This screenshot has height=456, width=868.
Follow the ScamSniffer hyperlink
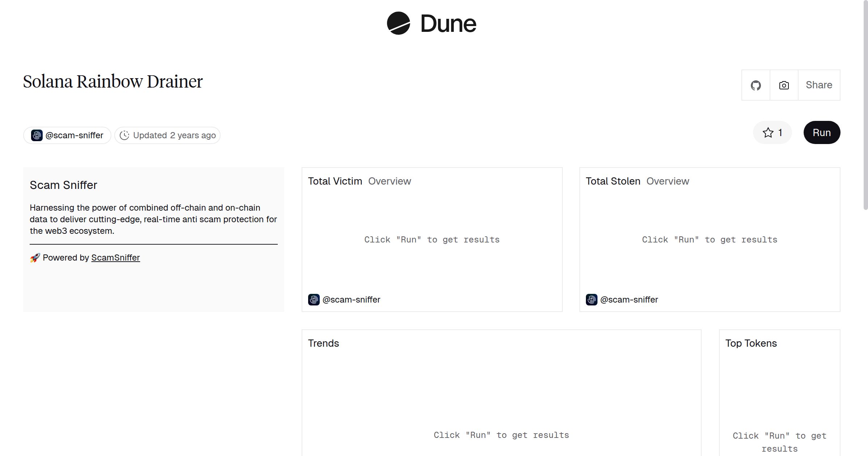click(x=115, y=258)
